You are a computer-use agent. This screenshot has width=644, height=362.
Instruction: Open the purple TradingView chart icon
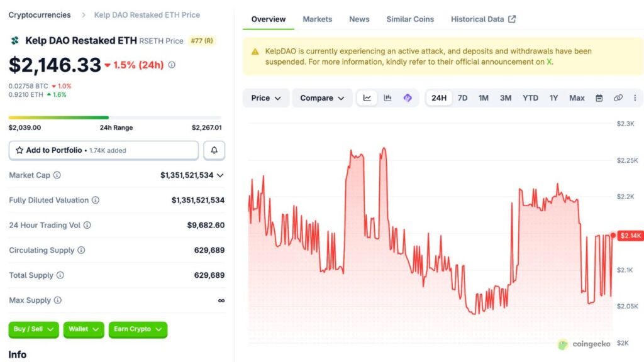pyautogui.click(x=406, y=97)
